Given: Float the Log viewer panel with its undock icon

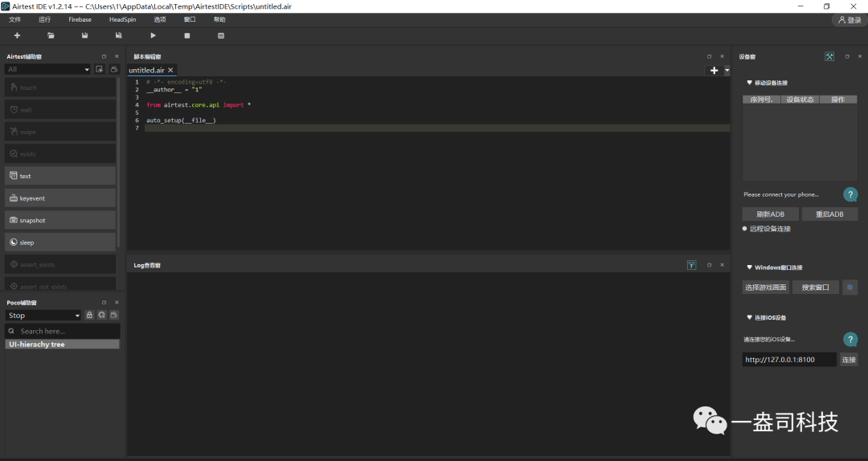Looking at the screenshot, I should point(709,265).
